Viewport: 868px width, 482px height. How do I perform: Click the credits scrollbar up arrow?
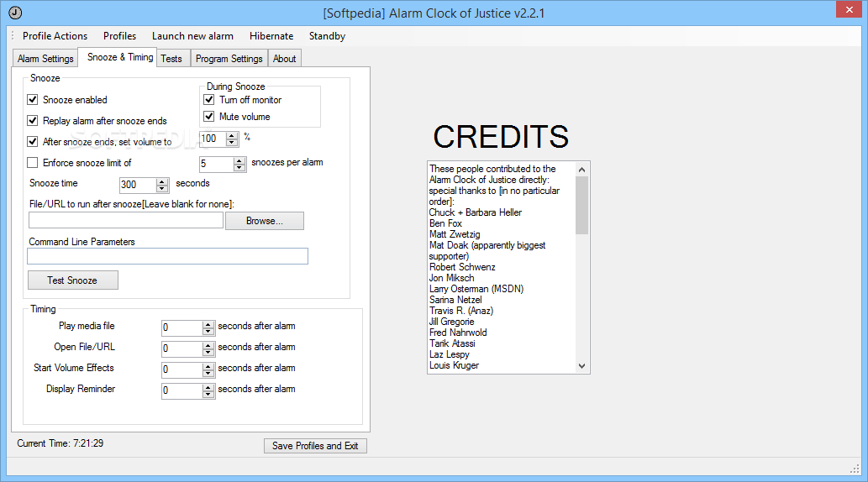coord(581,170)
